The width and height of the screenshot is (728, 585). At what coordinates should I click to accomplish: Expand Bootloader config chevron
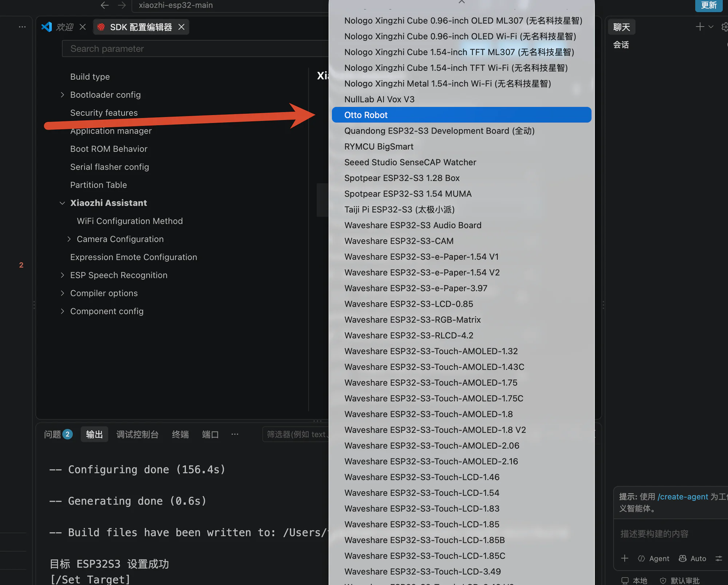pos(62,95)
